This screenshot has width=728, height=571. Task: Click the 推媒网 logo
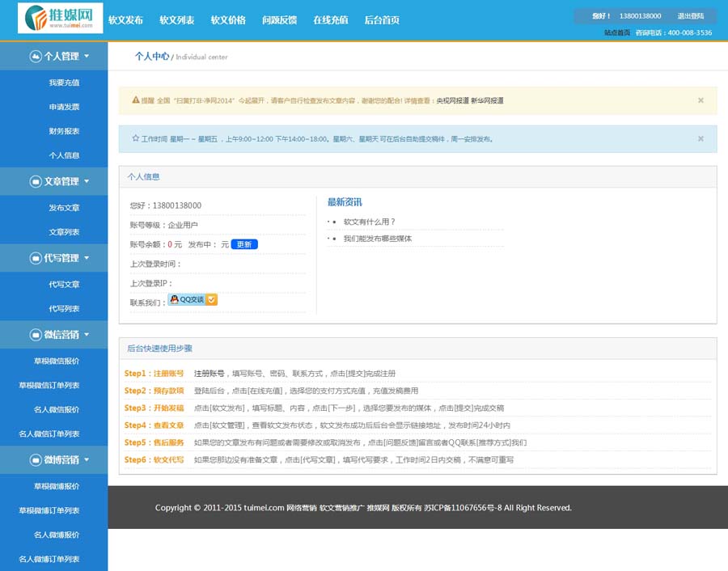(x=60, y=19)
